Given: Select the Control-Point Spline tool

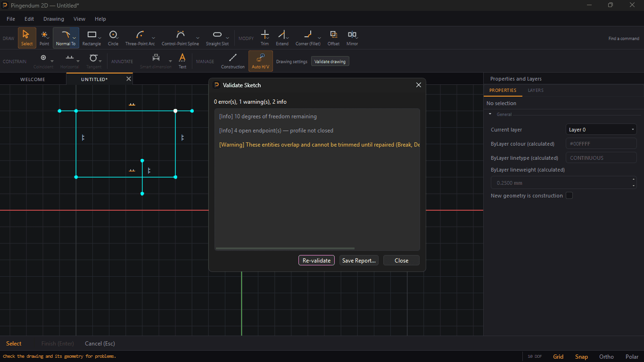Looking at the screenshot, I should (x=180, y=38).
